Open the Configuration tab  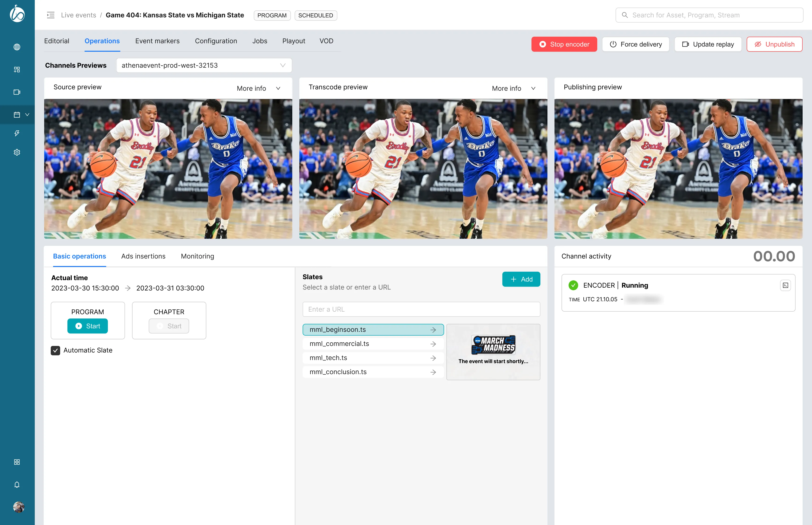(216, 41)
